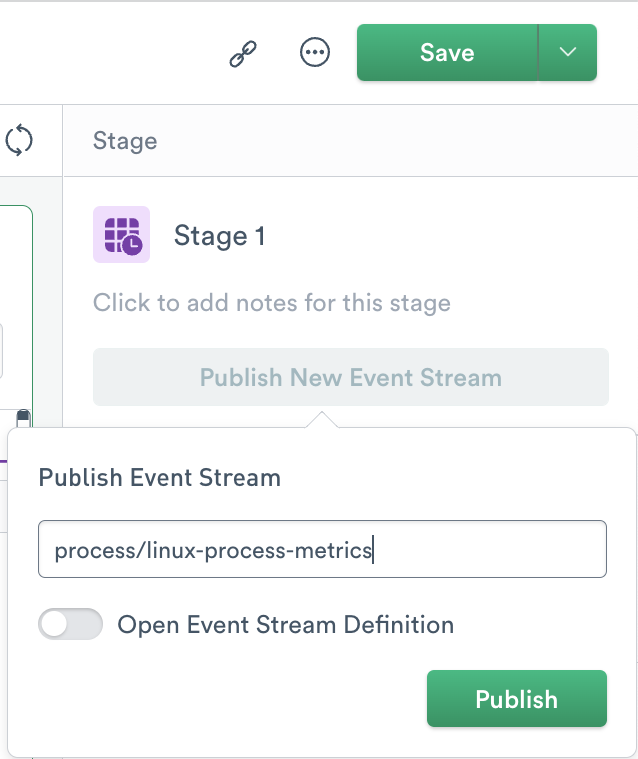This screenshot has height=759, width=638.
Task: Place cursor after 'metrics' in stream name field
Action: pos(373,549)
